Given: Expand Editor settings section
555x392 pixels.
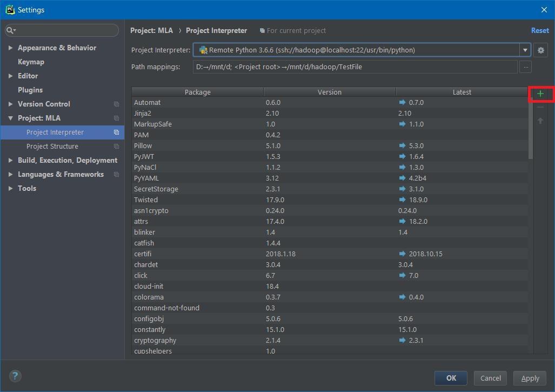Looking at the screenshot, I should tap(10, 76).
